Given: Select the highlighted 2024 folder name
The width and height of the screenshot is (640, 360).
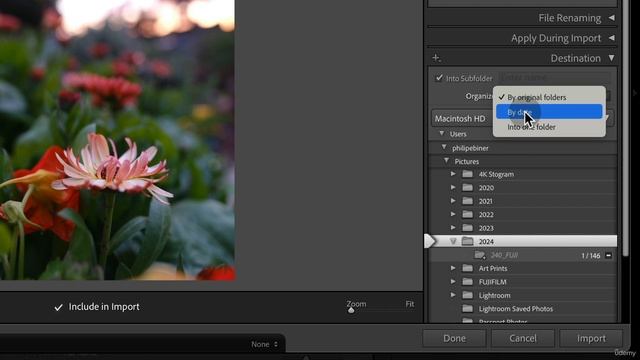Looking at the screenshot, I should tap(486, 242).
